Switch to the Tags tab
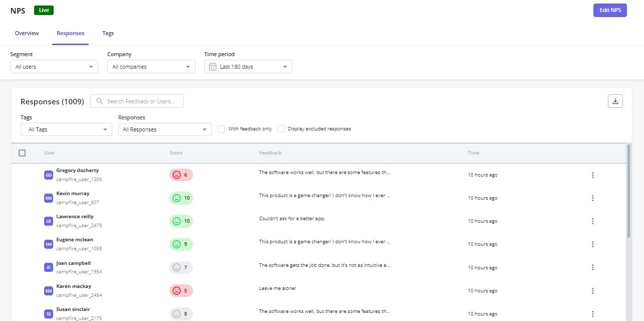 coord(108,33)
